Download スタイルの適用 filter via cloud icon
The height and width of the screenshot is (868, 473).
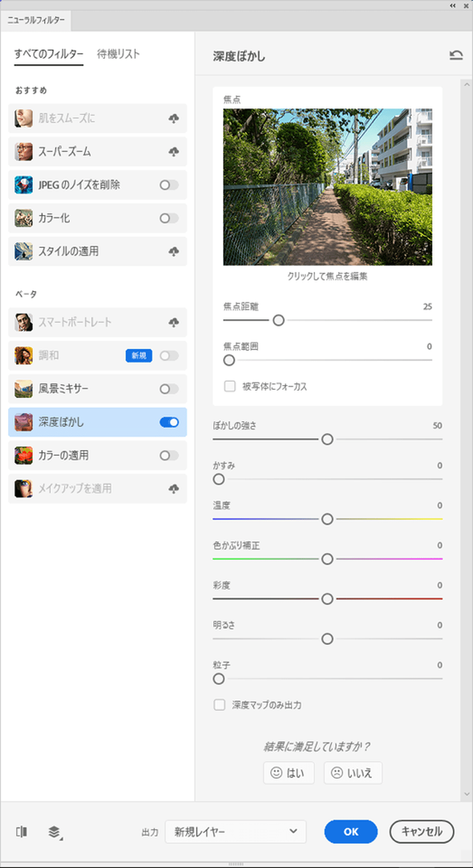point(173,252)
